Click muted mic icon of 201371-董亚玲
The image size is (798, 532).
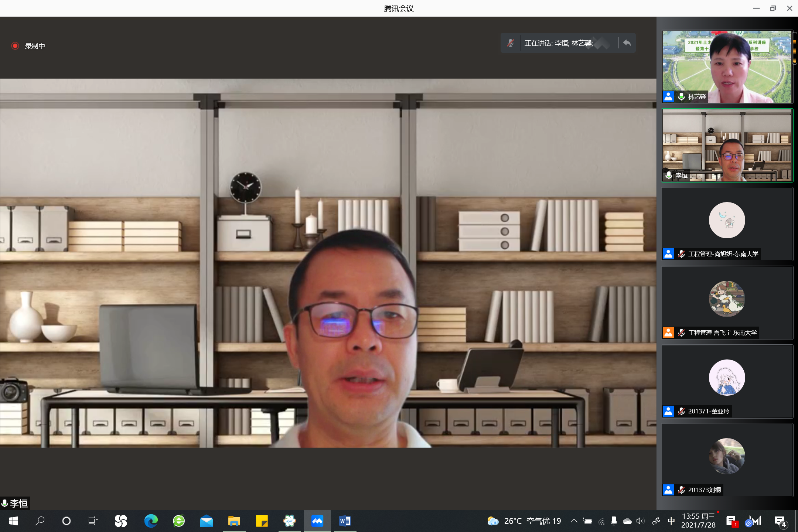tap(682, 411)
